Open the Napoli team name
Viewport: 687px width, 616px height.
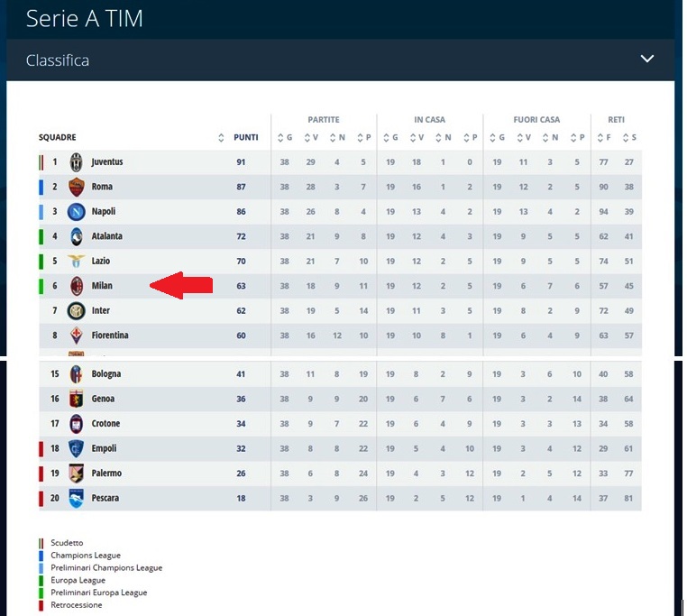tap(104, 211)
